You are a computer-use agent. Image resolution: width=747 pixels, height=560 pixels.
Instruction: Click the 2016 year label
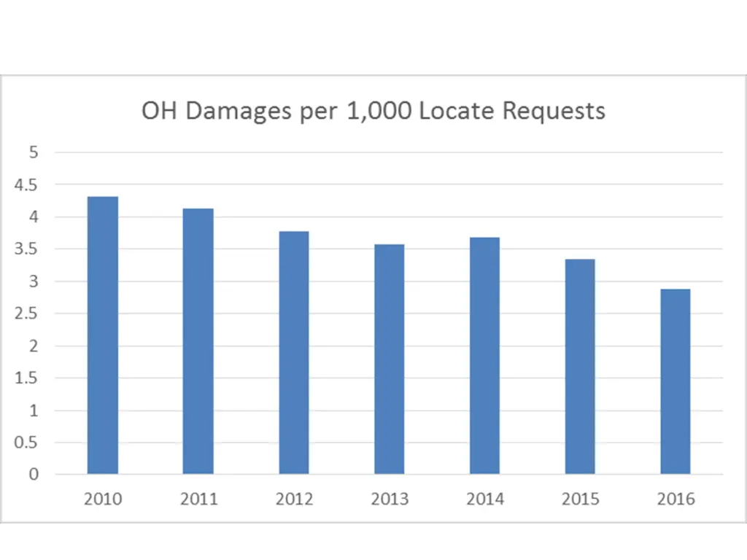click(676, 499)
